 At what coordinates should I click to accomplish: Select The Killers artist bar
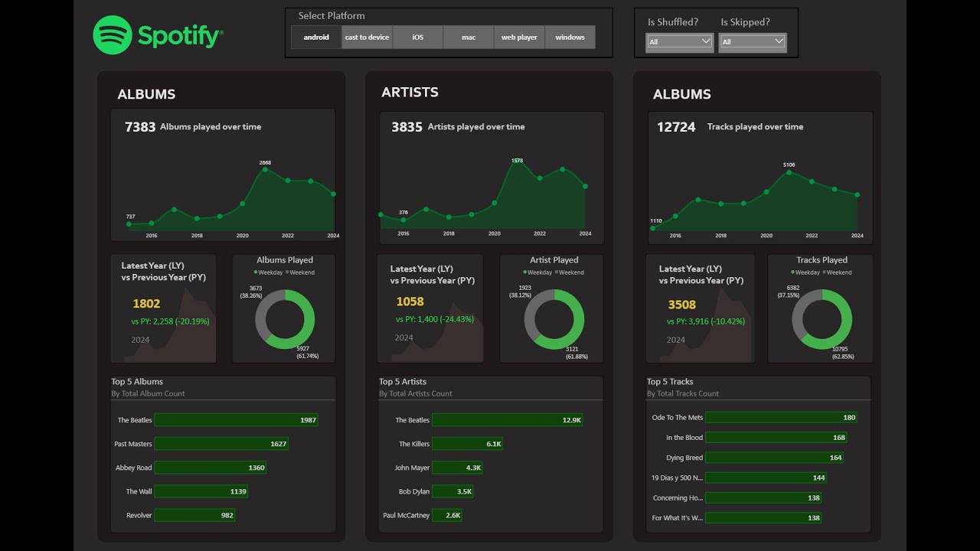(468, 444)
